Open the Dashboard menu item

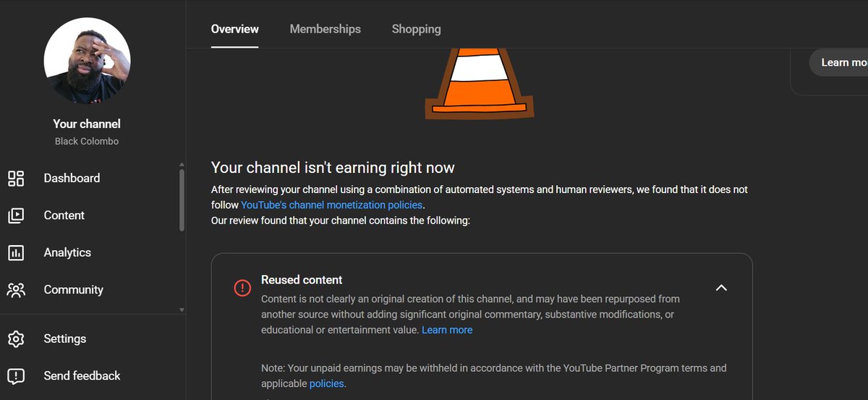[x=72, y=178]
